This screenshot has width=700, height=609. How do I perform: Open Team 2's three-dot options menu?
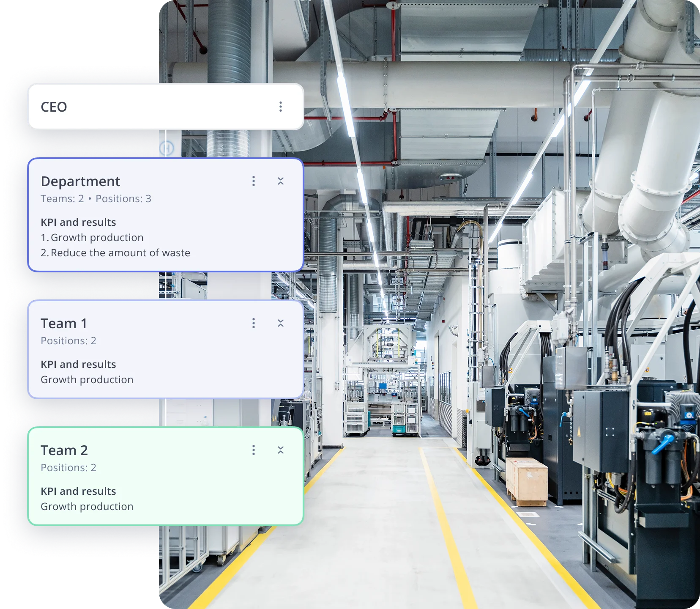254,450
